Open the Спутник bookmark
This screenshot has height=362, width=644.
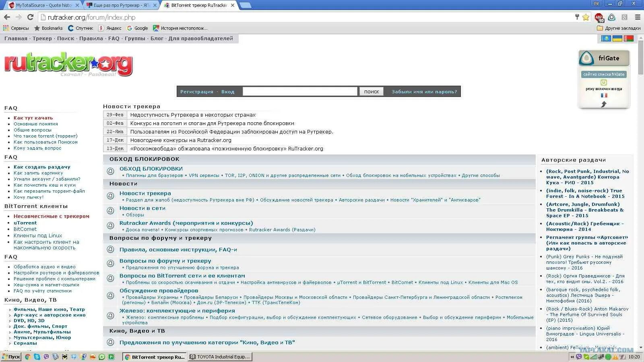pos(80,28)
